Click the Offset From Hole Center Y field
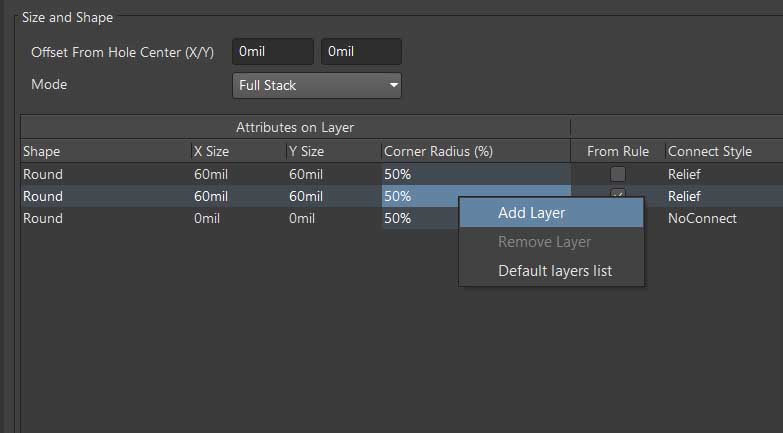Viewport: 783px width, 433px height. click(360, 51)
